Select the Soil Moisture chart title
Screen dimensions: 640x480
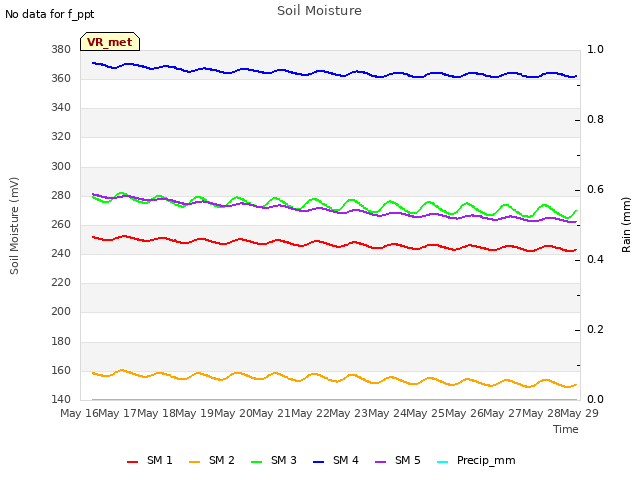click(x=319, y=11)
